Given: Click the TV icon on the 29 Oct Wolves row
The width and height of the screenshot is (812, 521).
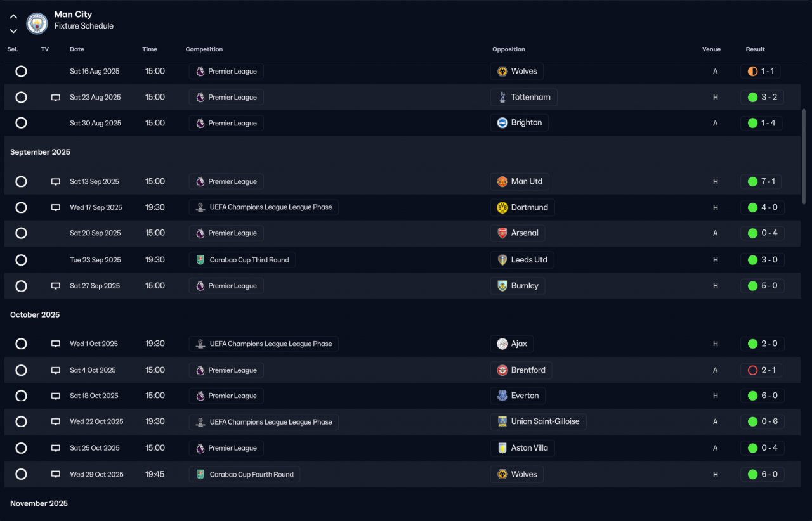Looking at the screenshot, I should [56, 474].
